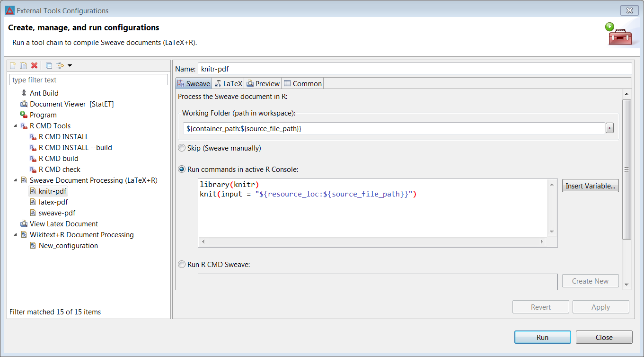Switch to the Common tab
The image size is (644, 357).
[303, 83]
